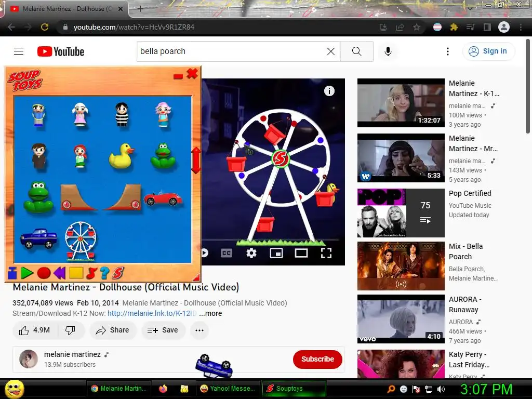
Task: Click the blue weight icon in Soup Toys toolbar
Action: coord(12,273)
